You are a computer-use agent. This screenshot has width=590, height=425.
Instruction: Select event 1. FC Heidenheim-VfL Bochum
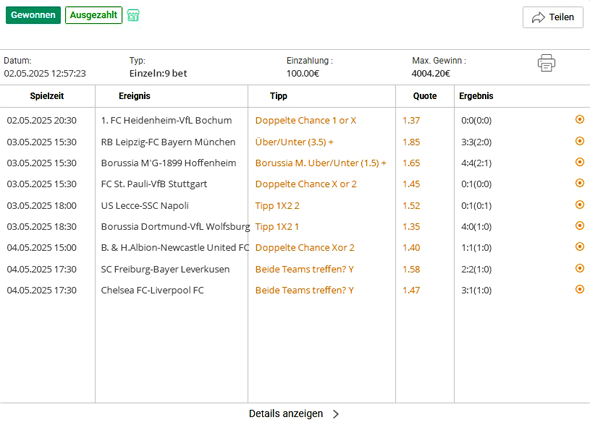[x=166, y=120]
